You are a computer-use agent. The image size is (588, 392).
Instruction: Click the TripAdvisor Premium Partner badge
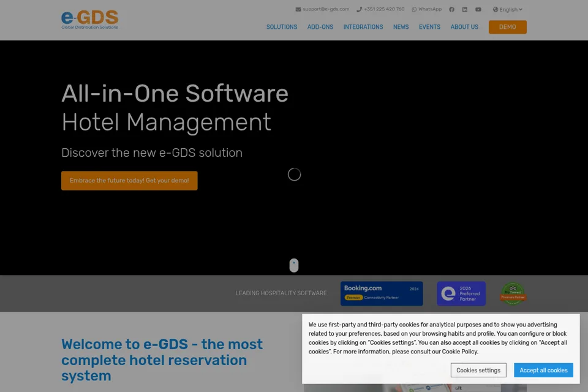click(x=513, y=293)
